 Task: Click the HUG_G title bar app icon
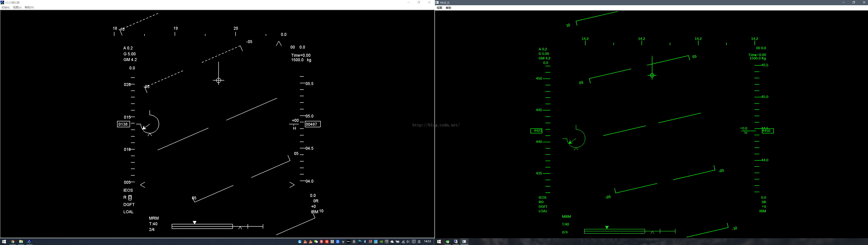coord(437,2)
